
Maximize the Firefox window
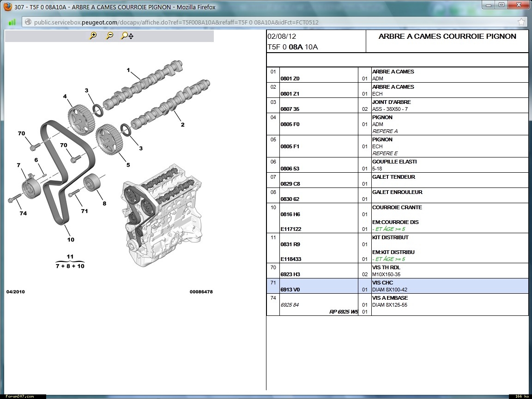click(502, 5)
